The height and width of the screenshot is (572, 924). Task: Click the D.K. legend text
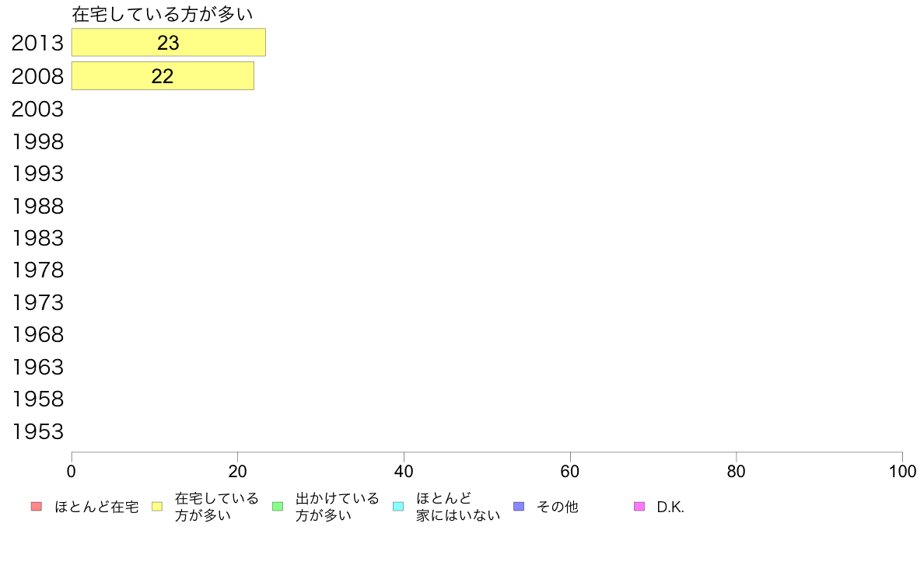pyautogui.click(x=670, y=507)
